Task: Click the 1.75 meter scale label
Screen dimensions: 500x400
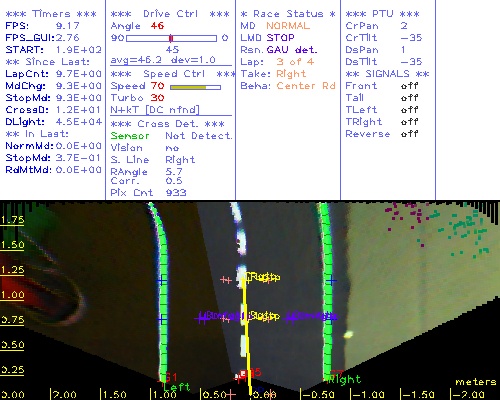Action: (x=12, y=220)
